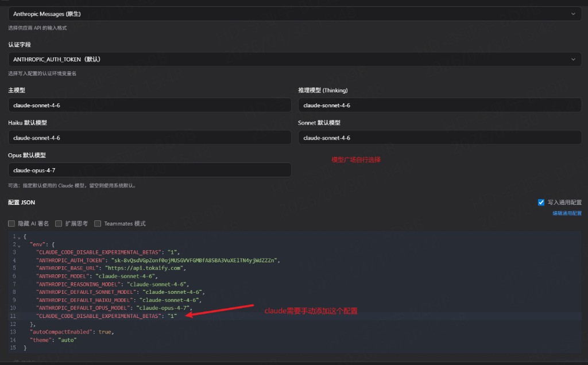
Task: Focus the Opus 默认模型 input field
Action: [150, 170]
